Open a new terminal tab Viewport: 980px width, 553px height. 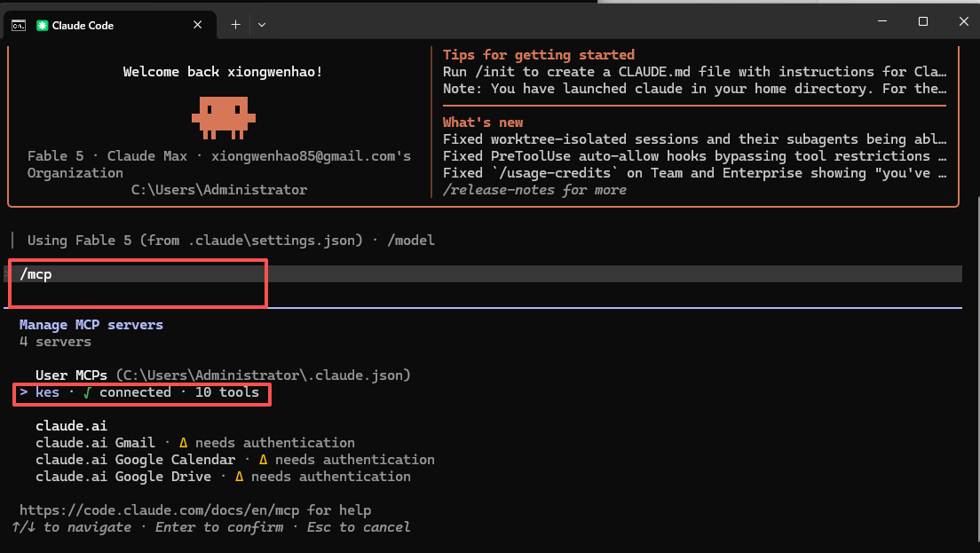coord(235,25)
